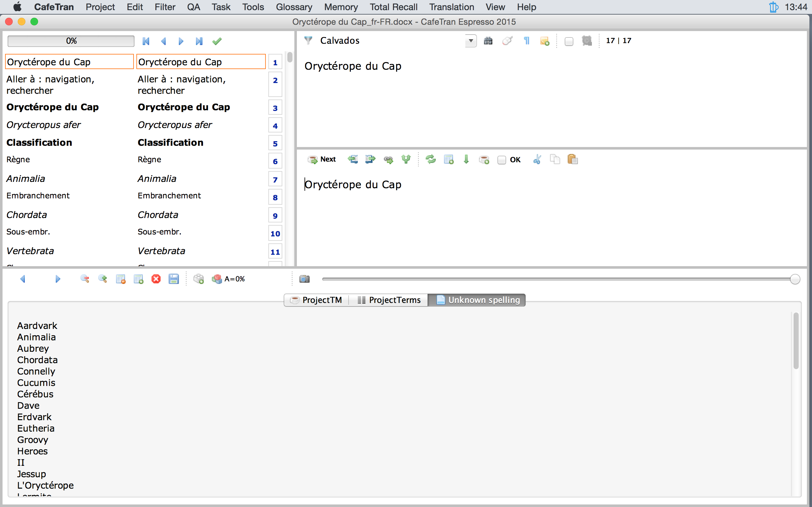Click the green checkmark in segment navigation
Image resolution: width=812 pixels, height=507 pixels.
pyautogui.click(x=217, y=41)
